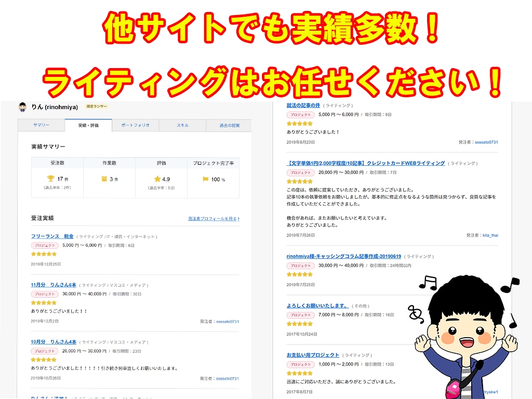532x399 pixels.
Task: Click the trophy icon under 受注数
Action: 50,179
